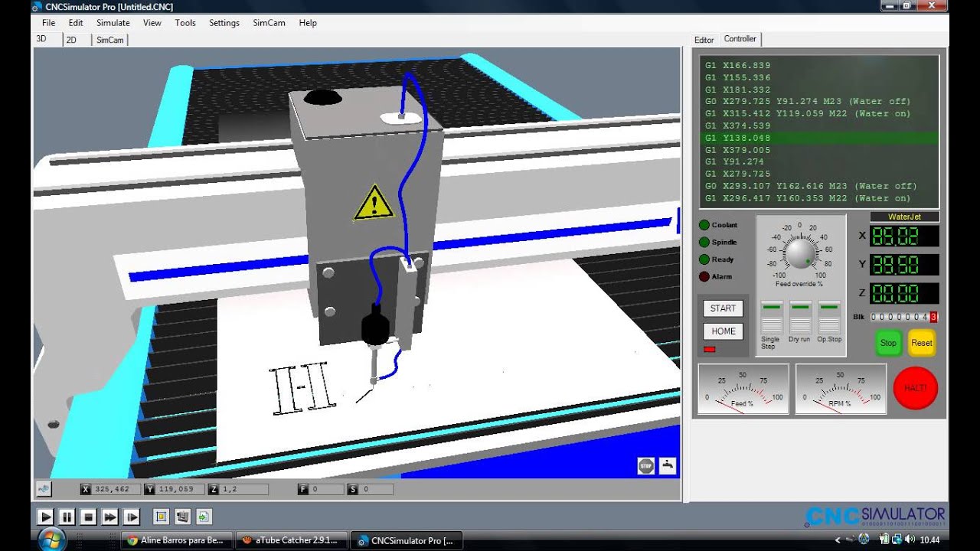The height and width of the screenshot is (551, 980).
Task: Click the yellow square workpiece icon
Action: click(161, 517)
